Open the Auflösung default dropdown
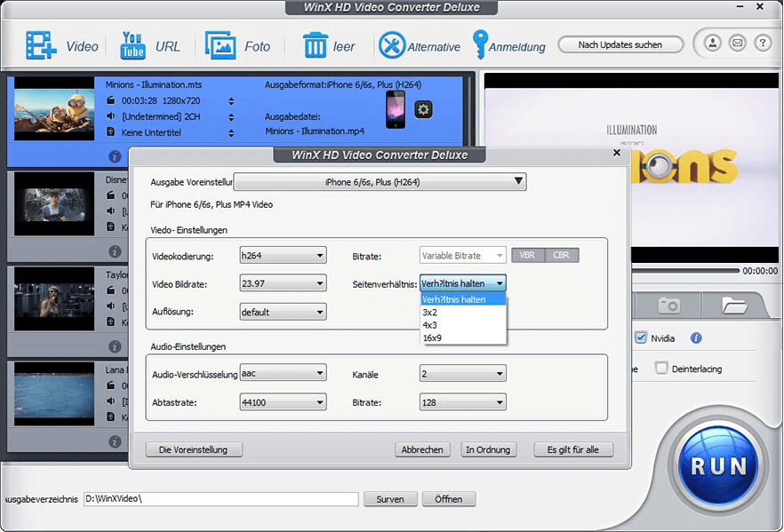Viewport: 784px width, 532px height. tap(283, 313)
